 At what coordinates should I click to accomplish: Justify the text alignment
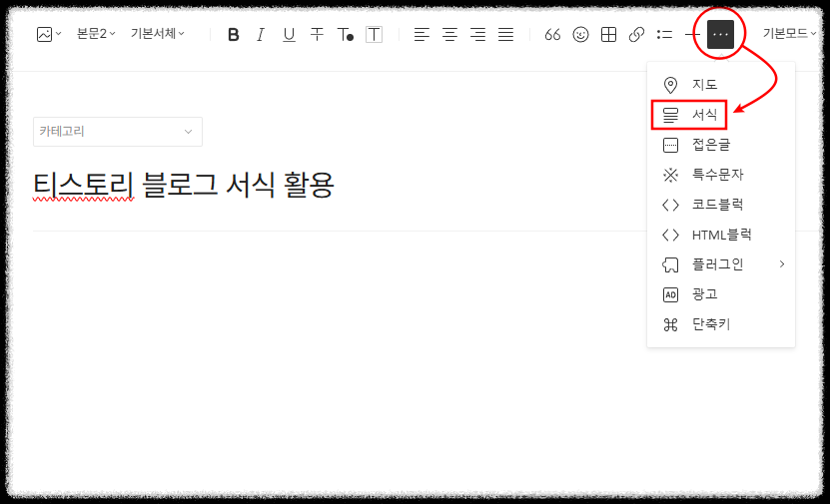click(506, 34)
